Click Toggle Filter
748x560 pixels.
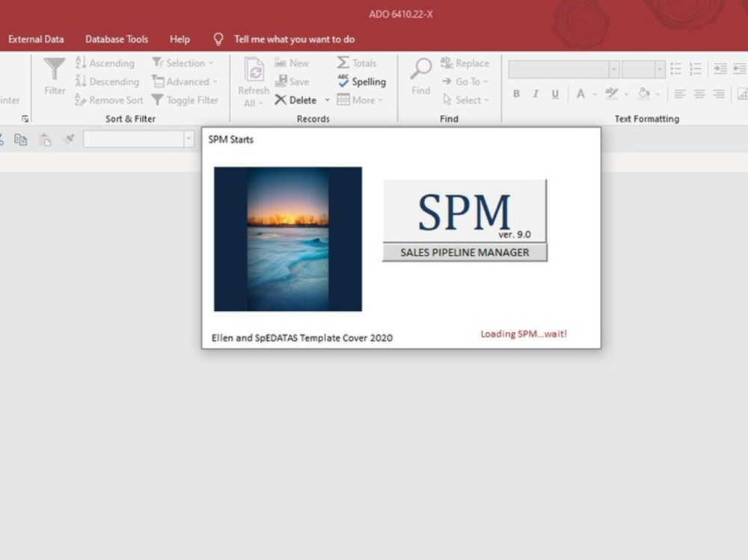click(185, 100)
